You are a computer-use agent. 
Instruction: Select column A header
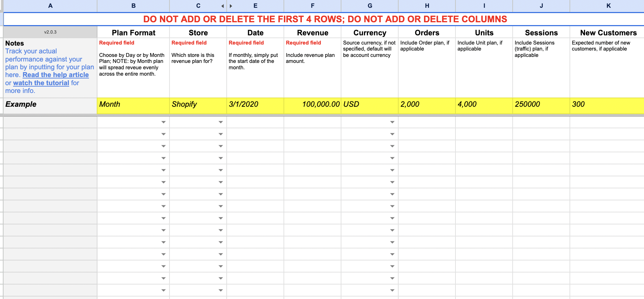50,6
